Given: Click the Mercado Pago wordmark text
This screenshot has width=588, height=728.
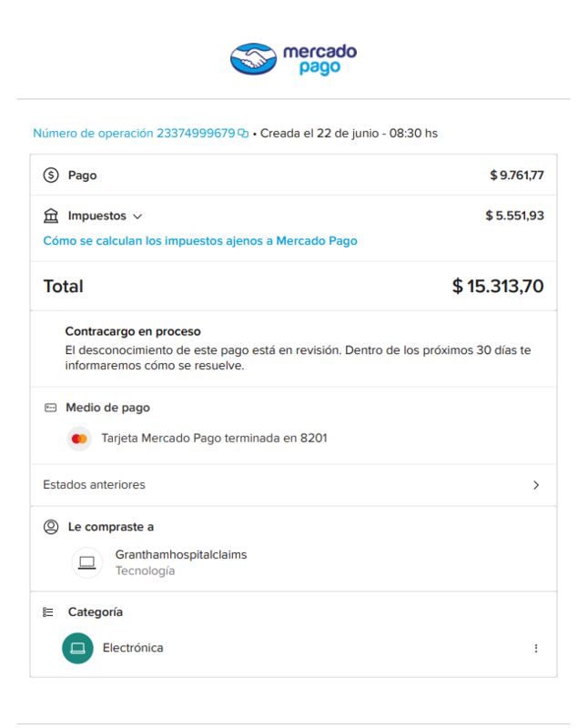Looking at the screenshot, I should 320,59.
